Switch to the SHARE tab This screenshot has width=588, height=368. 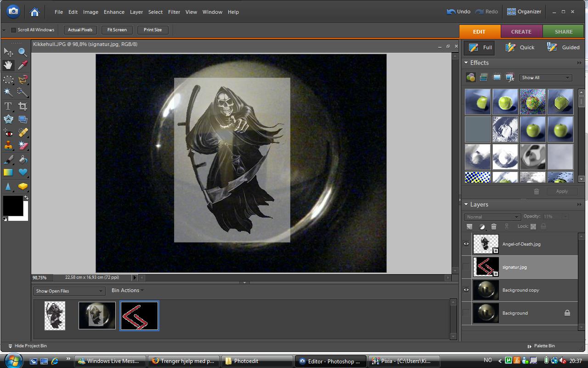point(564,31)
